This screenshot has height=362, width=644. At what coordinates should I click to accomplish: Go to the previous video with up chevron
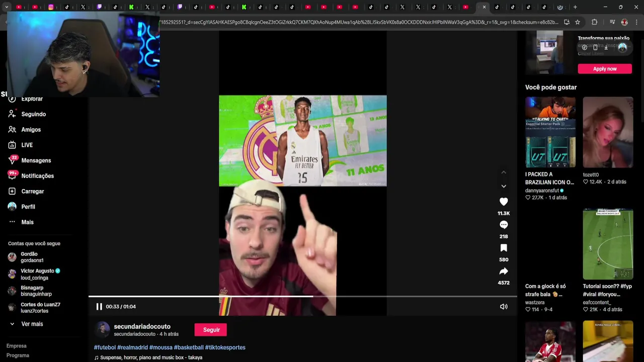[x=504, y=172]
